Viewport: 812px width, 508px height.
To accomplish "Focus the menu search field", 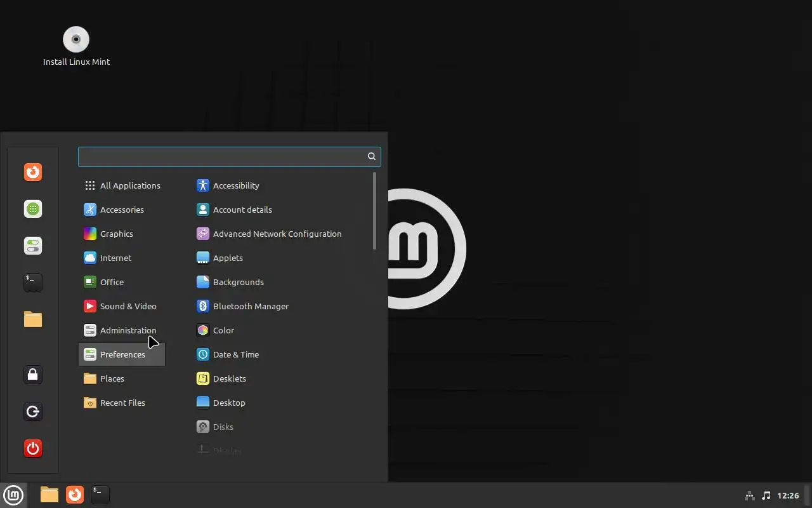I will tap(229, 156).
